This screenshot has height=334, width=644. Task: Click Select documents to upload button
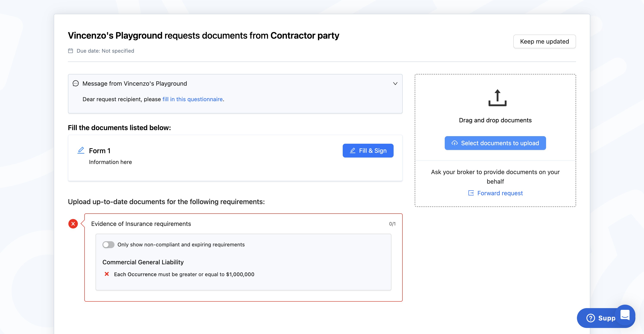tap(495, 143)
